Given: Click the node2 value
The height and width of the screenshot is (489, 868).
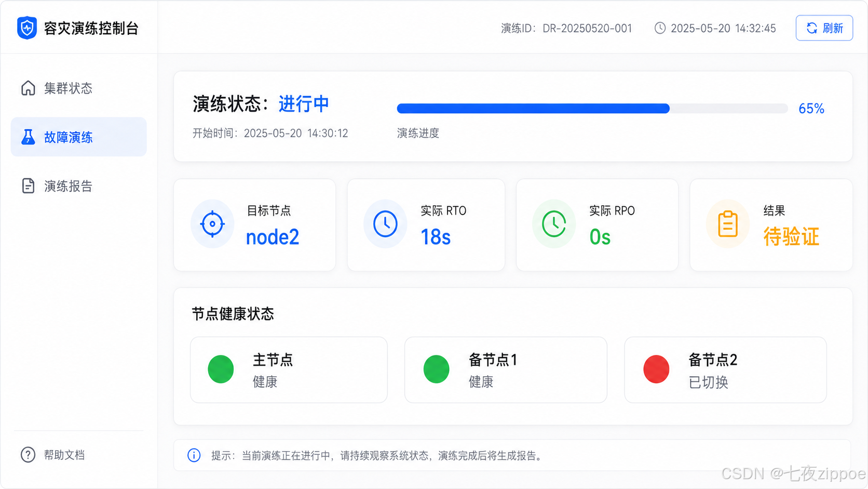Looking at the screenshot, I should tap(273, 237).
